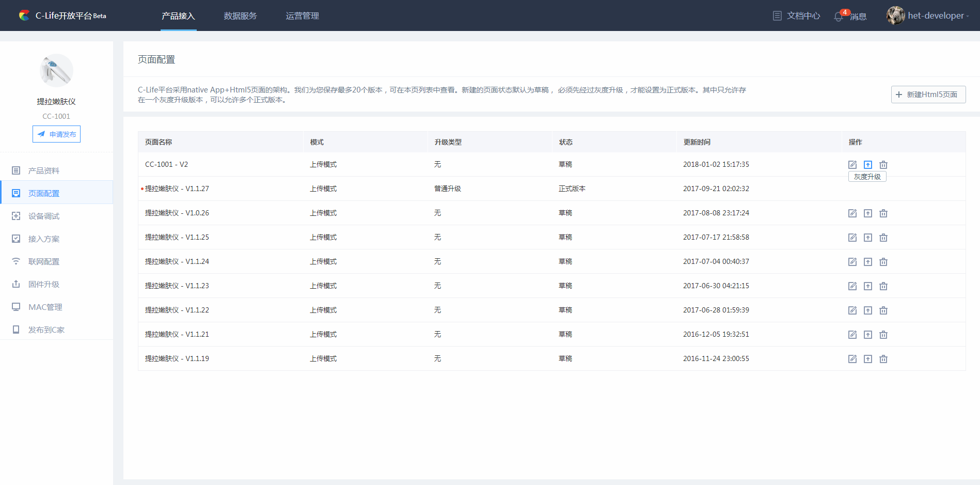Click the 申请发布 button
This screenshot has width=980, height=485.
click(x=56, y=134)
